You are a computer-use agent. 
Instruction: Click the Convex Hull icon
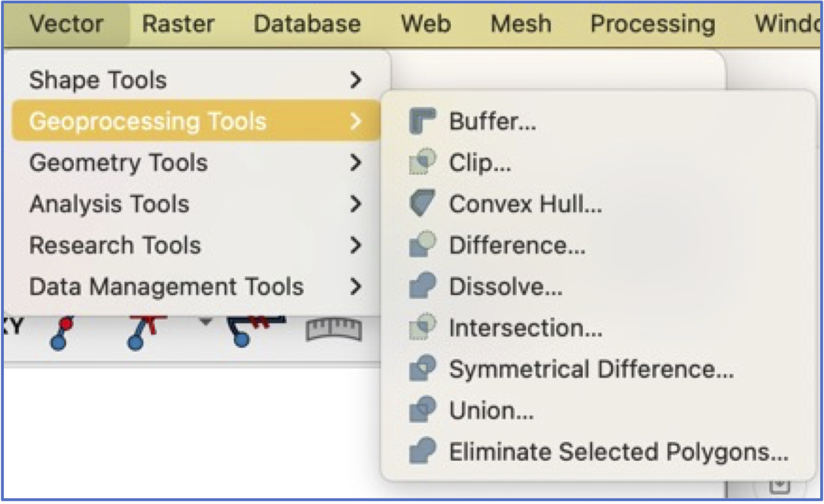point(423,203)
